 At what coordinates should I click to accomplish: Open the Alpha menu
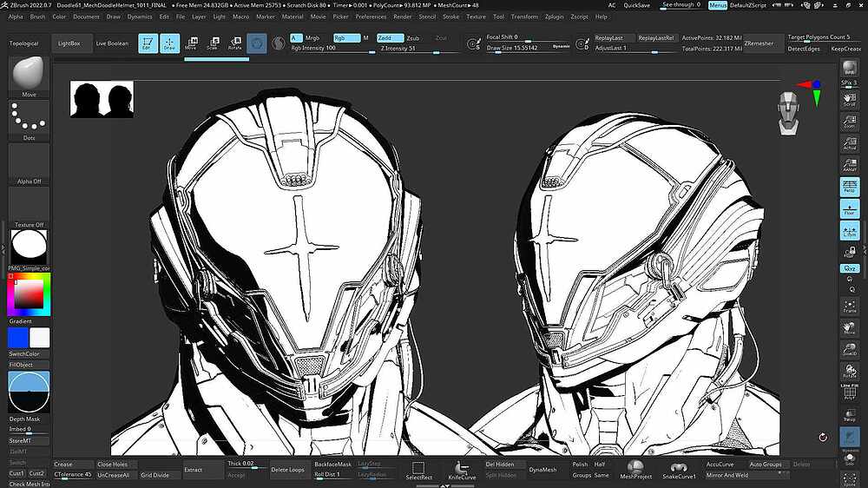[16, 16]
